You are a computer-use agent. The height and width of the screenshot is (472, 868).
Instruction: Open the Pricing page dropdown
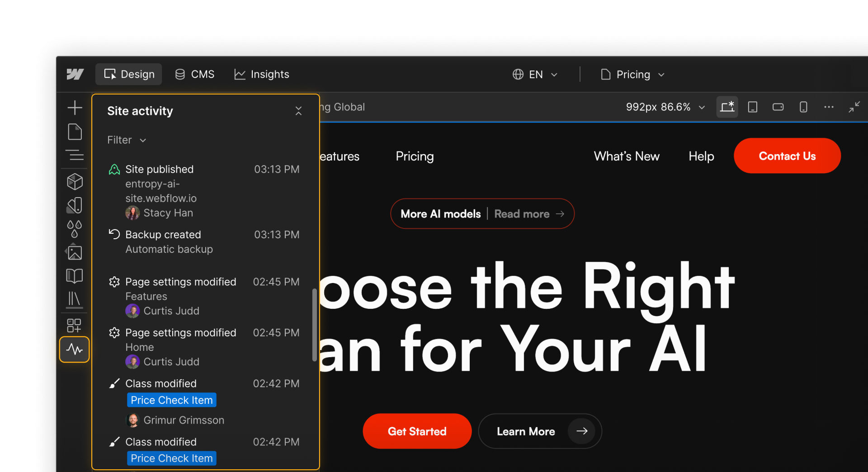click(x=632, y=75)
